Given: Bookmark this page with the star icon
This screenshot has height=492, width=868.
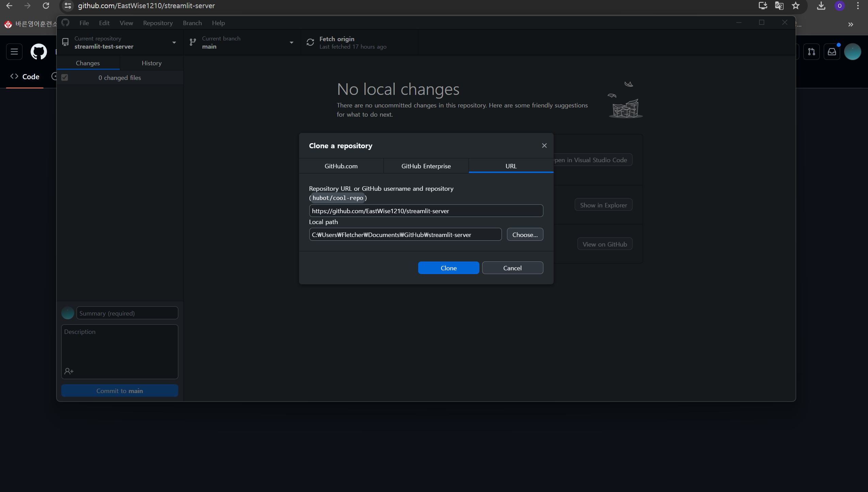Looking at the screenshot, I should tap(796, 6).
